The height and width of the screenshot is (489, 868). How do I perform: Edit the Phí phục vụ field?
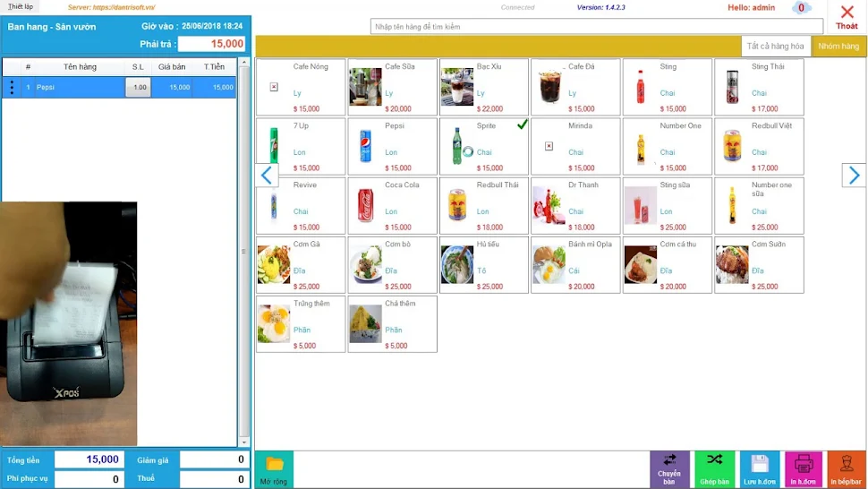point(89,478)
